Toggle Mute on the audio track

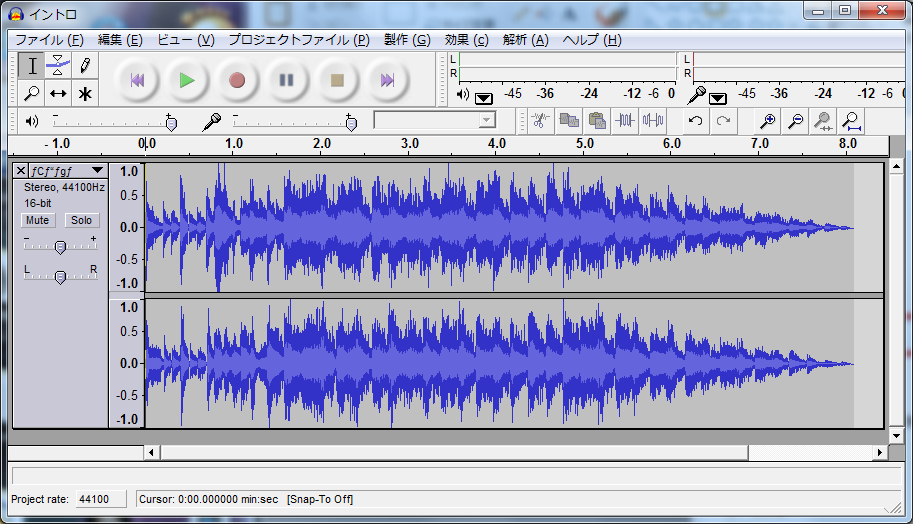pyautogui.click(x=38, y=220)
